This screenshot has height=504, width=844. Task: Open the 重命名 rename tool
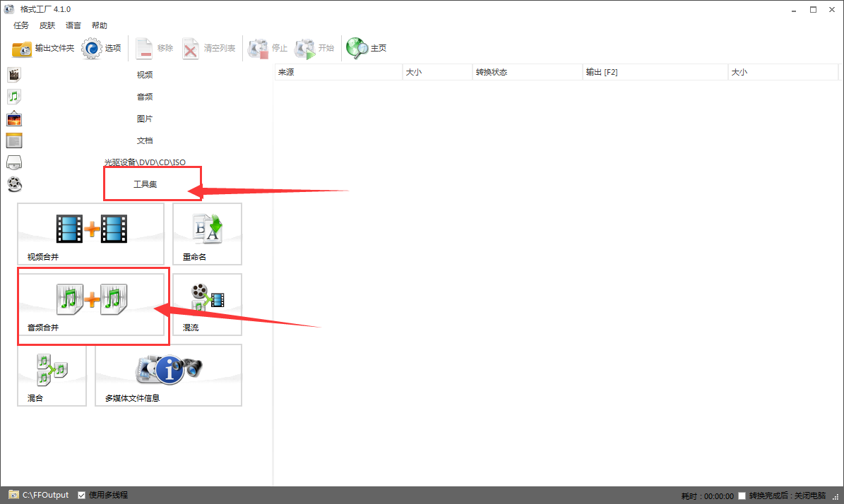coord(207,234)
